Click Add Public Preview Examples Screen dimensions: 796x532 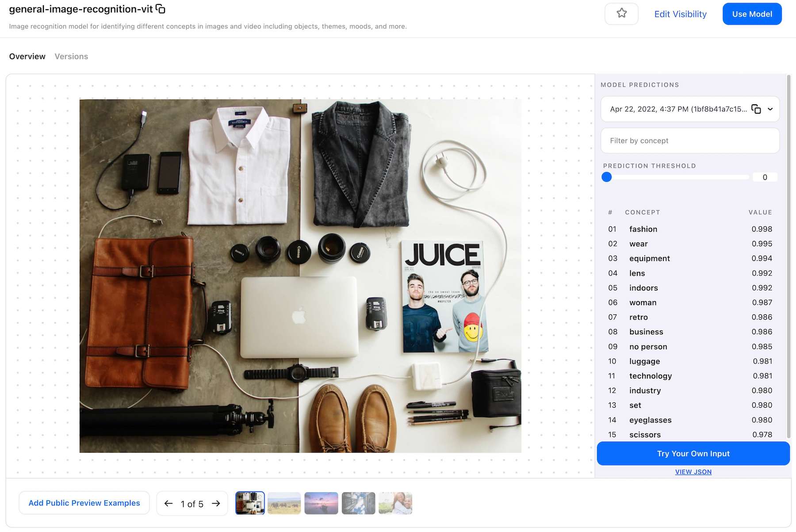(x=84, y=503)
